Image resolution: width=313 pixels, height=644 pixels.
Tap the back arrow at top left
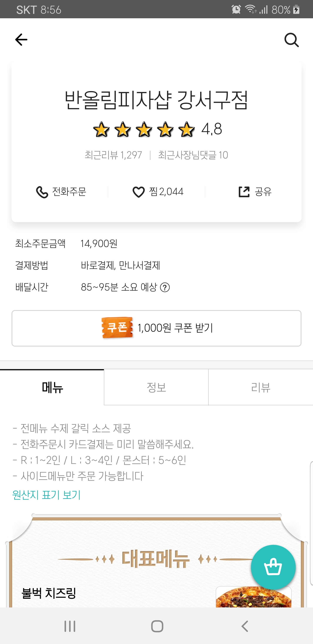[x=21, y=40]
